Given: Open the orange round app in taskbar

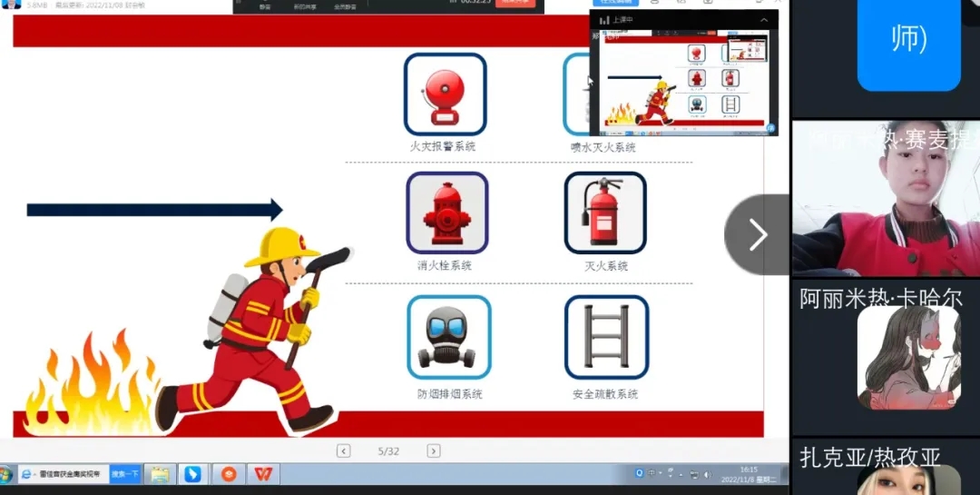Looking at the screenshot, I should coord(229,474).
